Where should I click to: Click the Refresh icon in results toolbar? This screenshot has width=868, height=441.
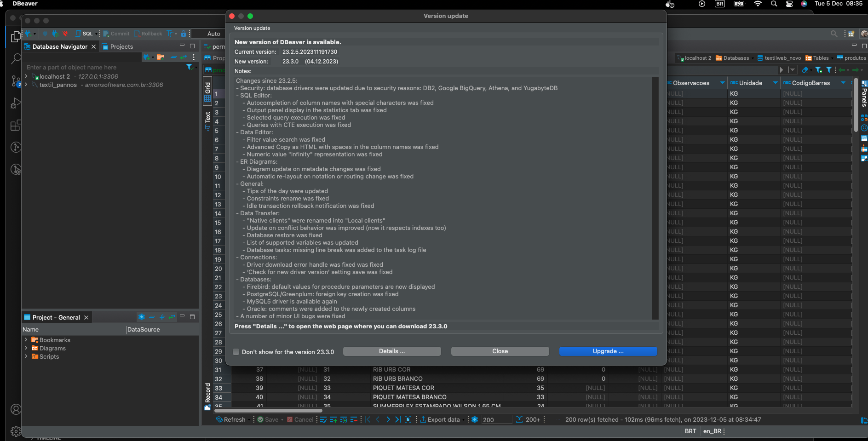click(219, 419)
